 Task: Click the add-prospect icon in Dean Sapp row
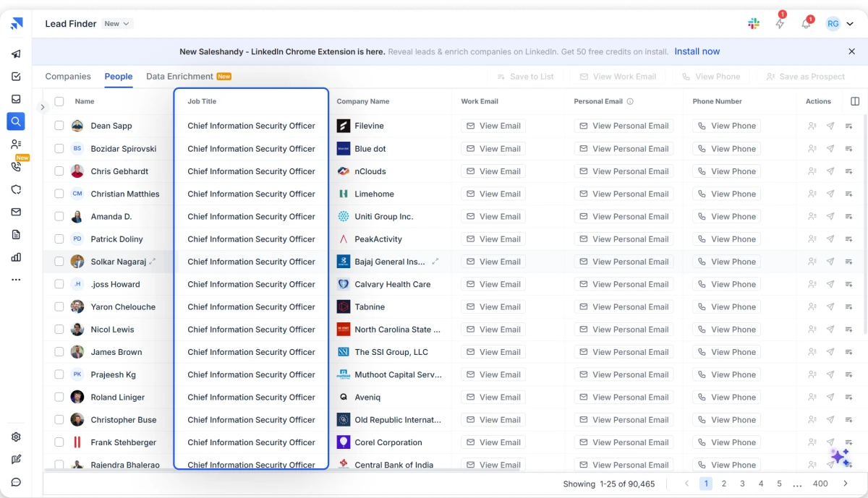pyautogui.click(x=812, y=126)
